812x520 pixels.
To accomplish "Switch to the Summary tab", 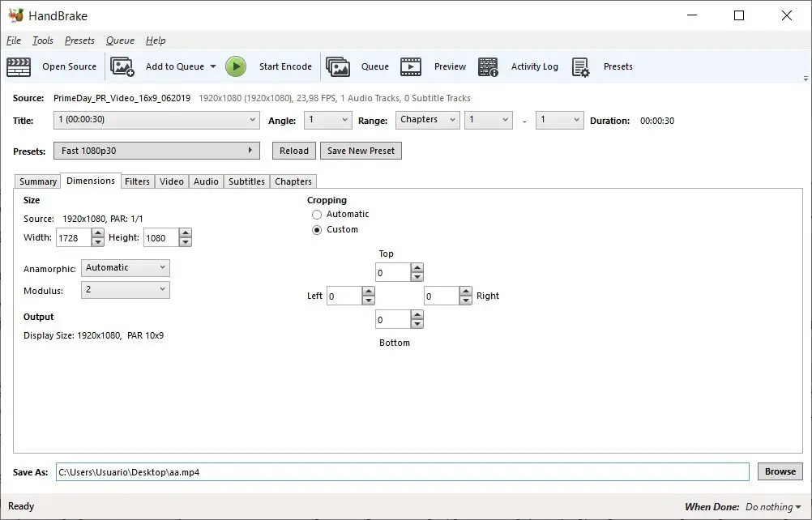I will pos(38,181).
